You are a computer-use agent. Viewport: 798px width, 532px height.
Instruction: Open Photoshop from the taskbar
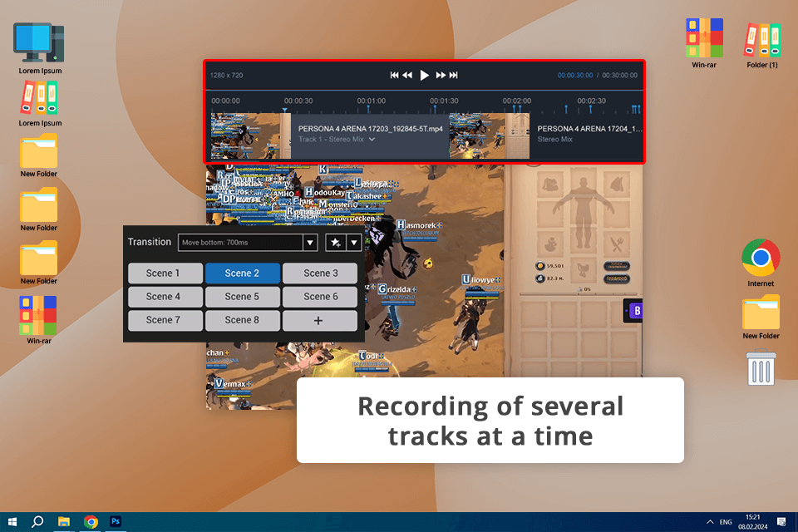coord(116,521)
